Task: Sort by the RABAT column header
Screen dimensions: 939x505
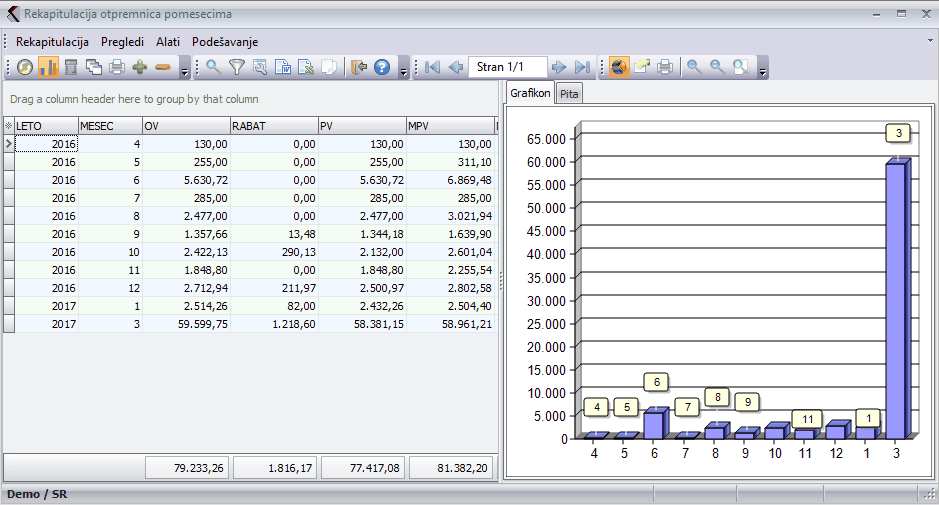Action: (x=273, y=126)
